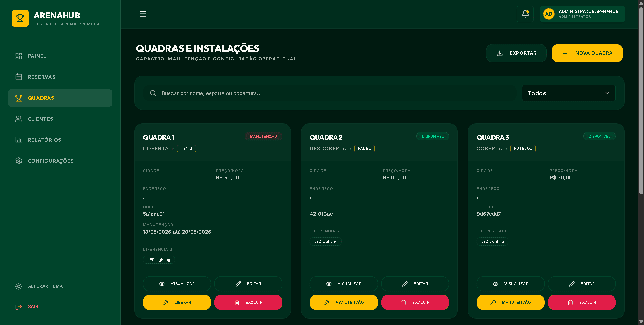Click the Clientes people icon
This screenshot has height=325, width=644.
tap(19, 119)
